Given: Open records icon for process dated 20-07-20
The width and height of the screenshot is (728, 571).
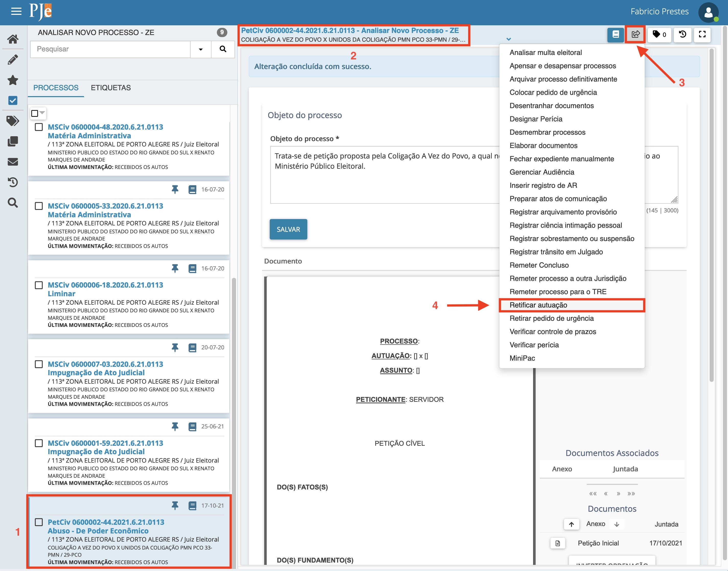Looking at the screenshot, I should [192, 348].
